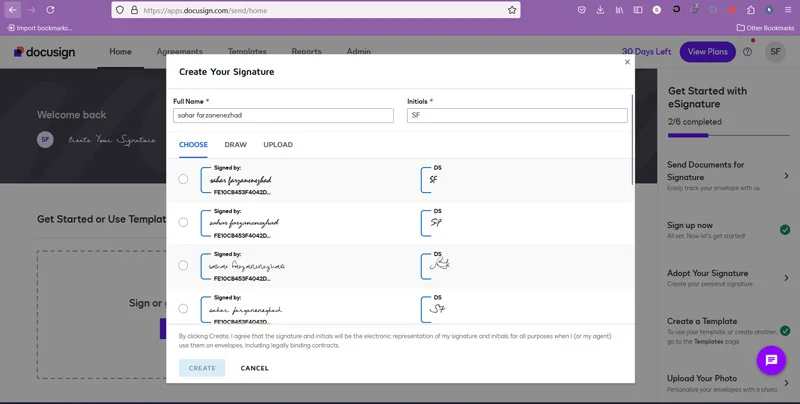Click the 2/6 completed progress bar
This screenshot has width=800, height=404.
[729, 135]
